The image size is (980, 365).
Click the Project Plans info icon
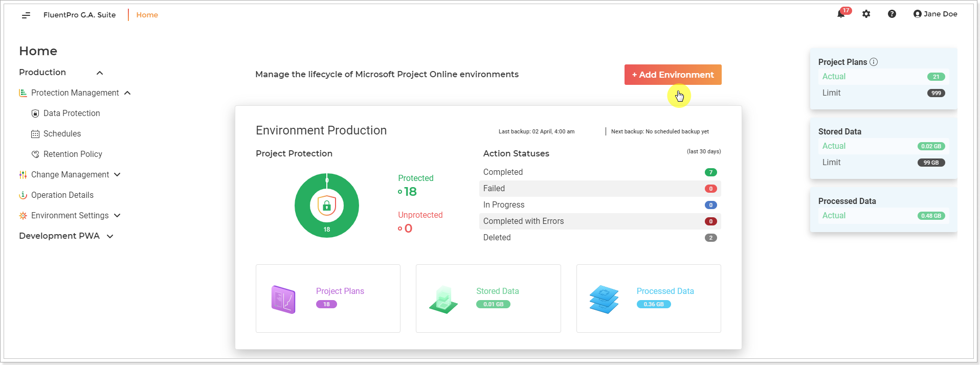point(874,62)
